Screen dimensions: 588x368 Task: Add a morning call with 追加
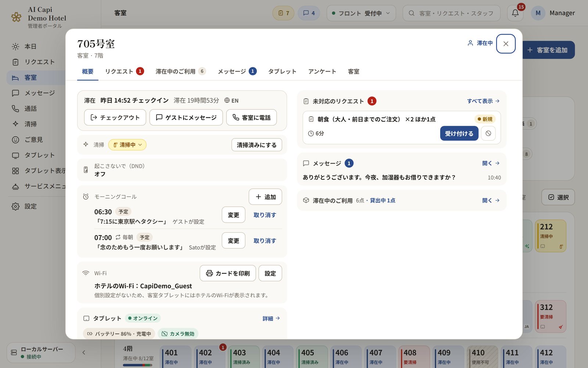[x=265, y=197]
